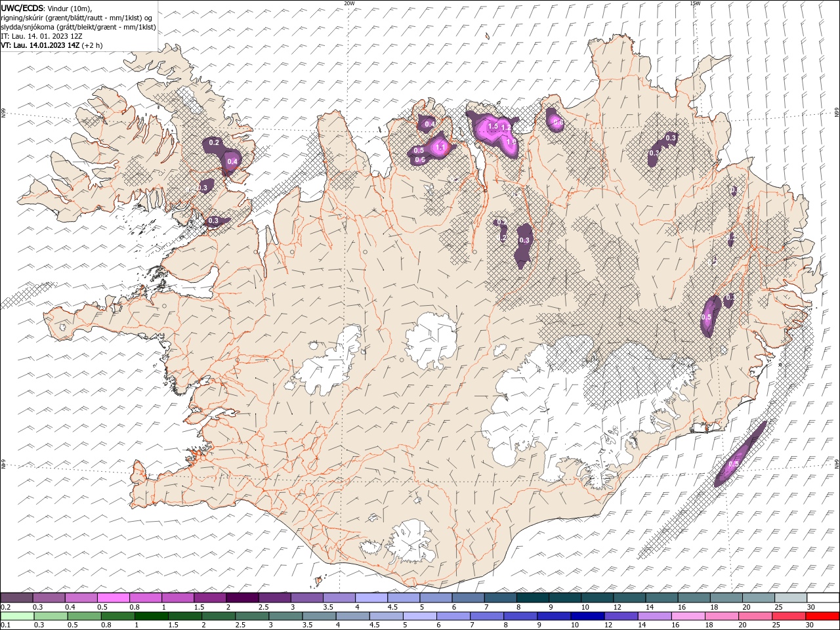Click the 0.6 snowfall value on the map
This screenshot has width=840, height=630.
[420, 159]
